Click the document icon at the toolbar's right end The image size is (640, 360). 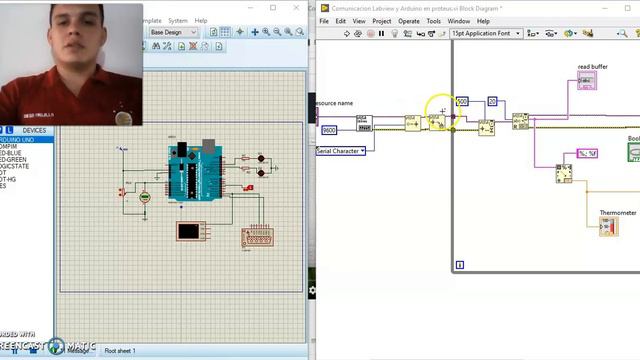click(x=219, y=47)
